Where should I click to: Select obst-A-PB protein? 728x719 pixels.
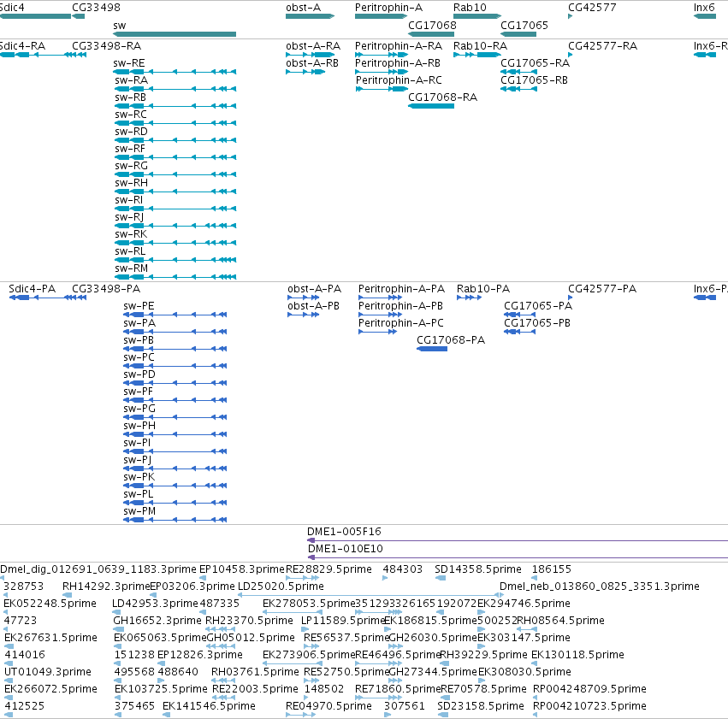303,315
